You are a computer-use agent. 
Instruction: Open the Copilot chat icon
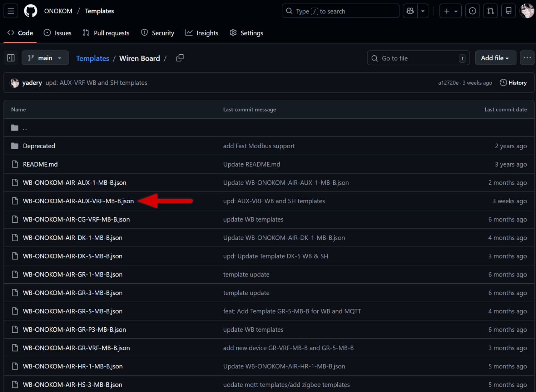pos(410,11)
